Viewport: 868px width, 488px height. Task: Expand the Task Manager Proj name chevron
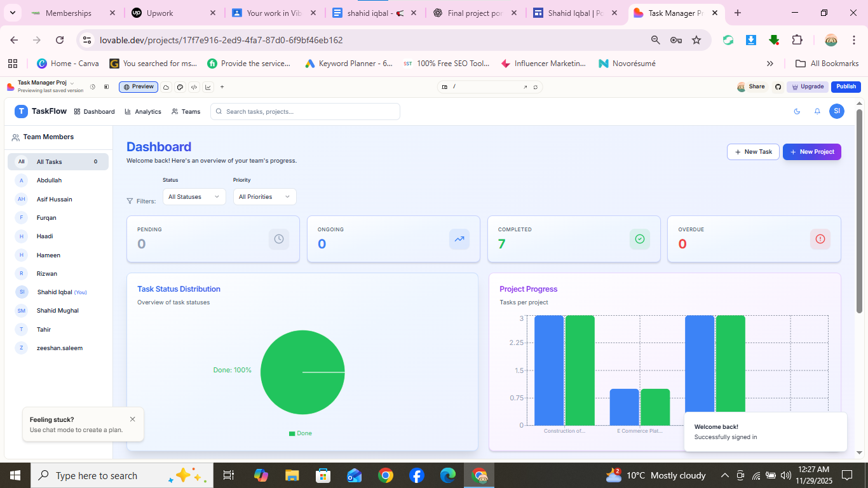[x=72, y=82]
